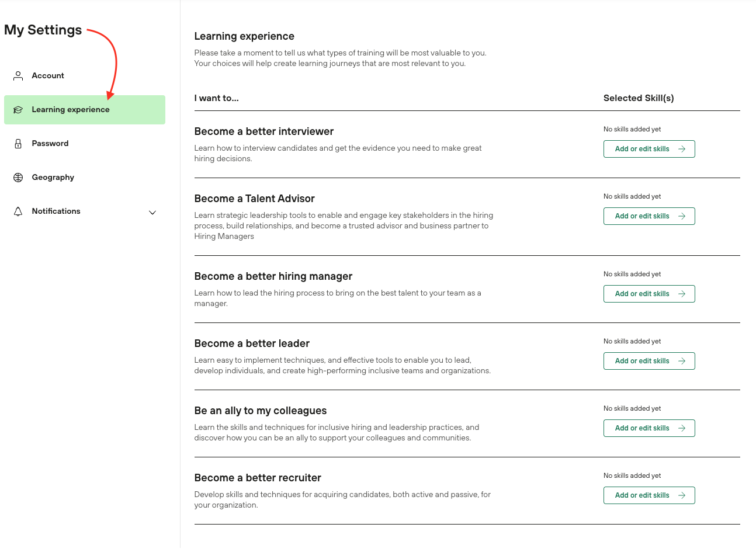This screenshot has height=552, width=756.
Task: Select Learning experience in the sidebar
Action: click(71, 110)
